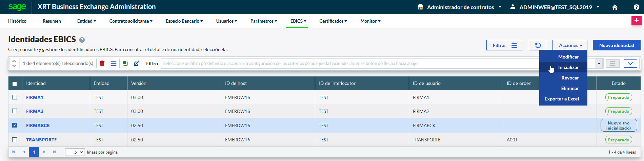Go to first page of results

(x=14, y=152)
